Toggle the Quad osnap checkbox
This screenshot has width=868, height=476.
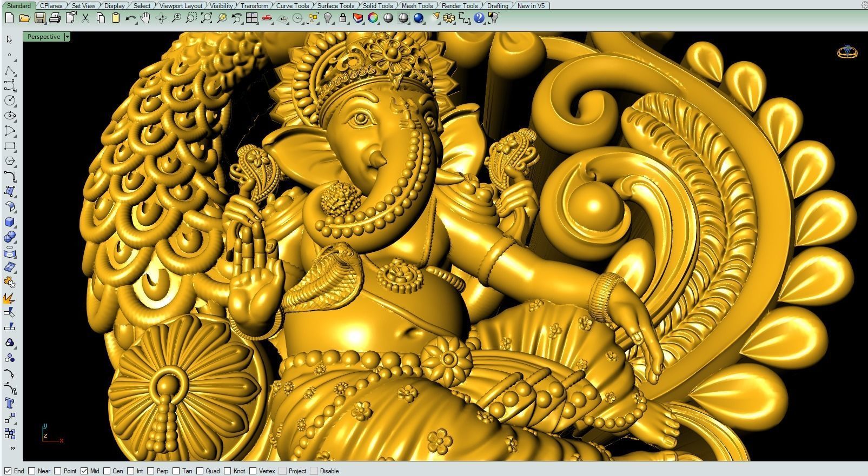click(x=200, y=471)
